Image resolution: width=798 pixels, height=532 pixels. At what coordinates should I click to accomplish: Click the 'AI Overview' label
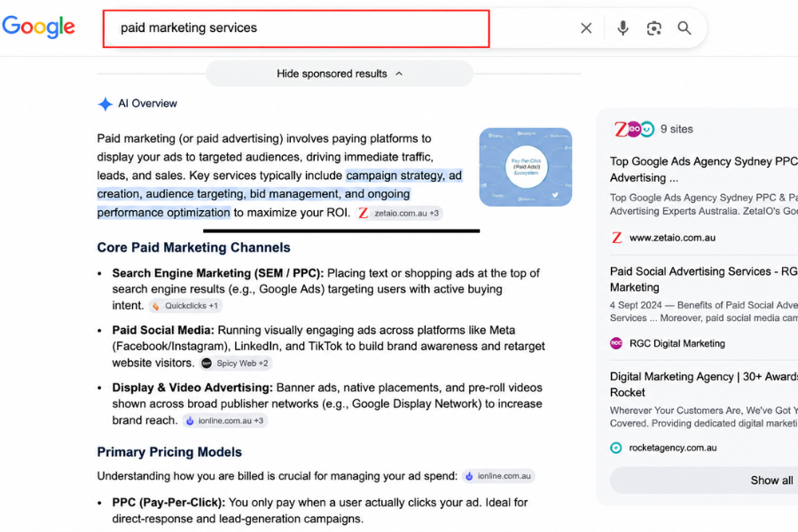pos(147,104)
